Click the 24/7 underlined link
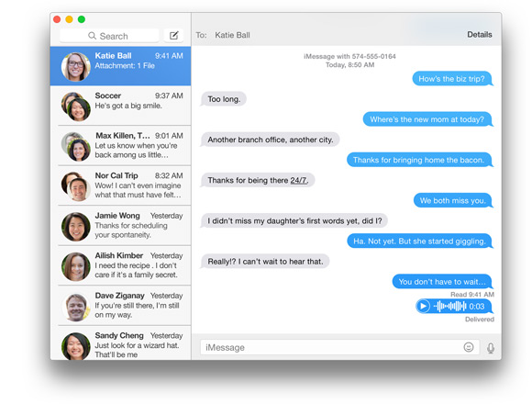Screen dimensions: 532x404 point(298,180)
